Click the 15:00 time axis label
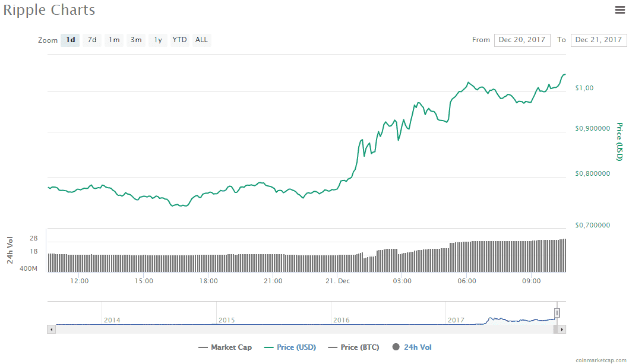 click(x=144, y=281)
